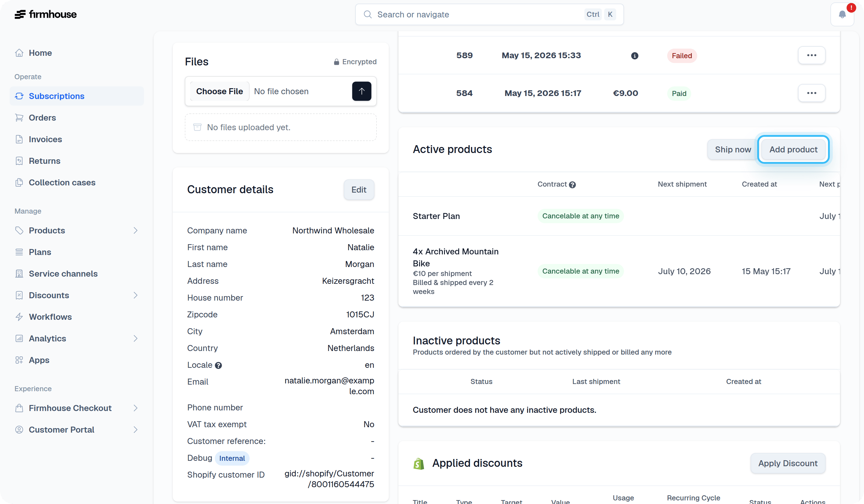Click the Contract help question mark icon

[x=572, y=185]
